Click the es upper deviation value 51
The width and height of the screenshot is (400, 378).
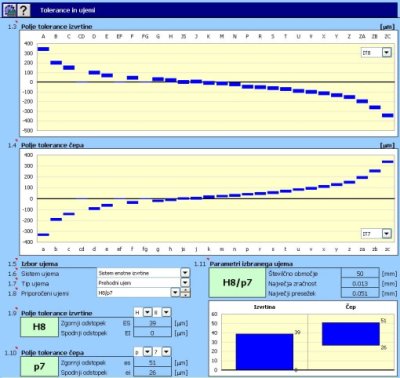(x=152, y=362)
